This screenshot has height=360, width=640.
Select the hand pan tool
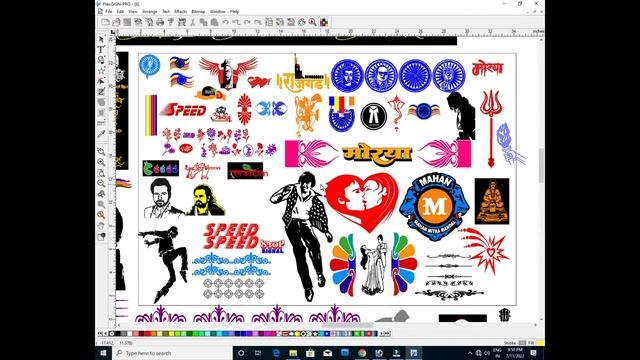(101, 226)
